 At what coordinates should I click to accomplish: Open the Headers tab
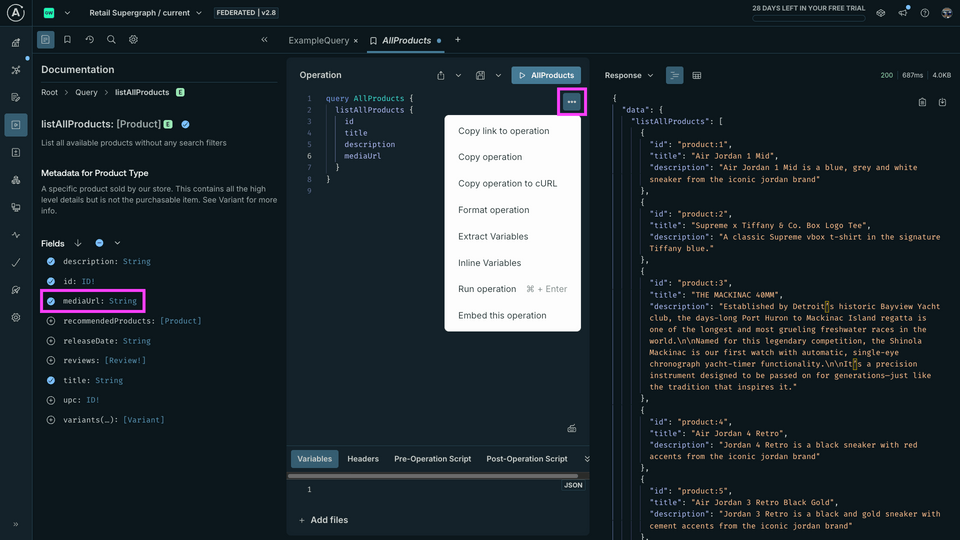[x=363, y=459]
